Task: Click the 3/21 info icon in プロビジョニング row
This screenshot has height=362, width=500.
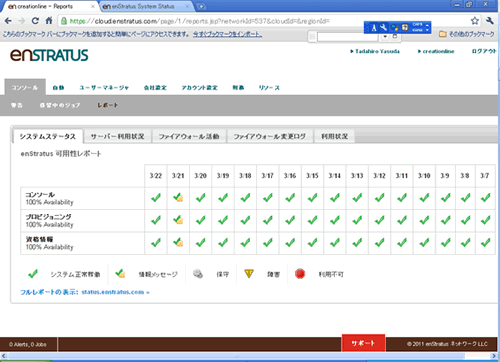Action: pos(178,220)
